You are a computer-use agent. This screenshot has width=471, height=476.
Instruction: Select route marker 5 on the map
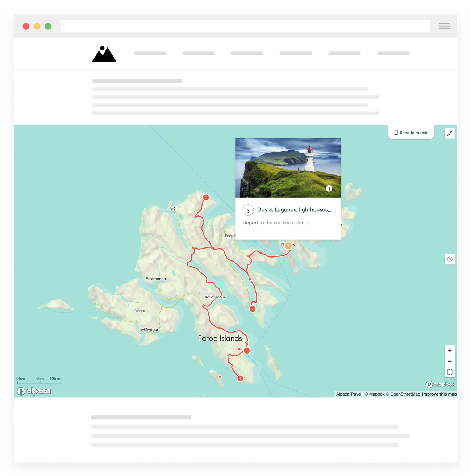[x=240, y=379]
